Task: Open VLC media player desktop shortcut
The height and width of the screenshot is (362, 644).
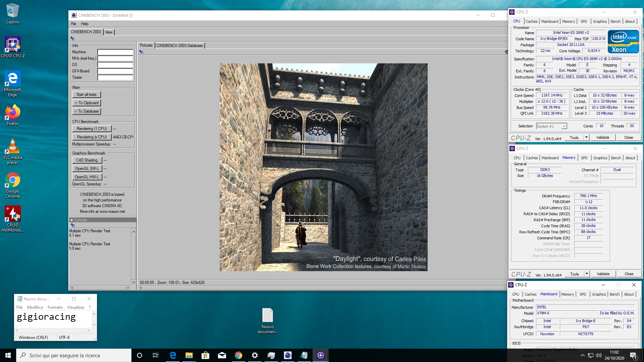Action: click(x=12, y=152)
